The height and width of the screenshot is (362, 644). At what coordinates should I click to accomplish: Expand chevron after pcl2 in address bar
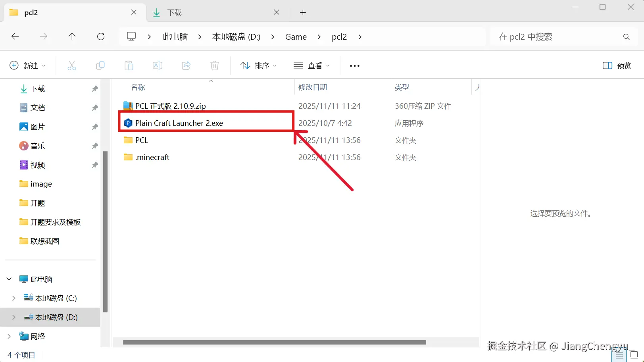pos(360,37)
